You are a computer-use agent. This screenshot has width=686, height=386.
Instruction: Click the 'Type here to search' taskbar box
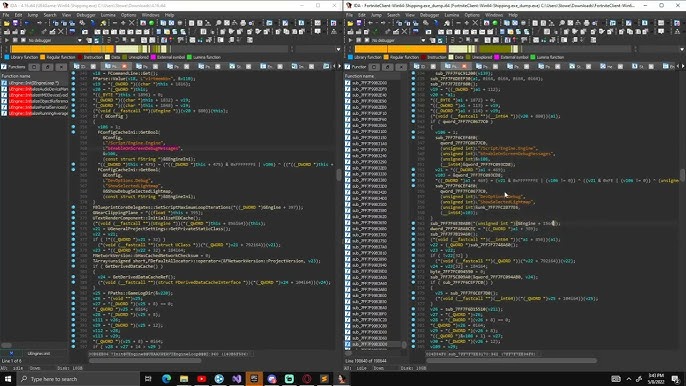pyautogui.click(x=78, y=379)
